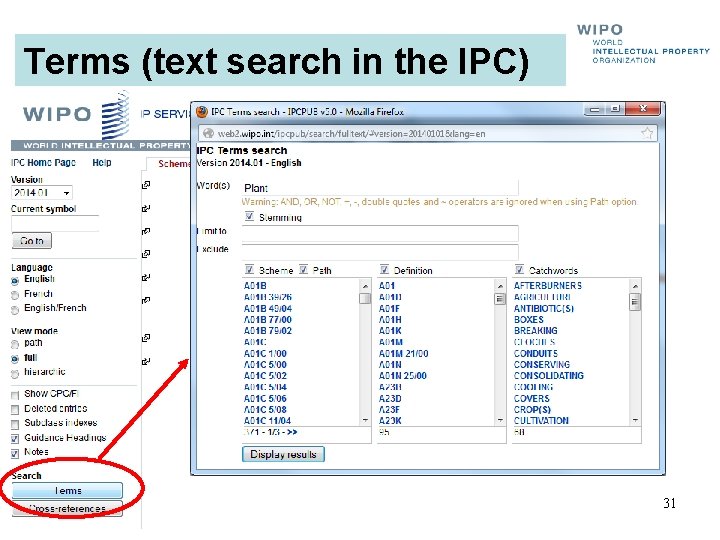This screenshot has height=540, width=720.
Task: Check the Deleted entries option
Action: pyautogui.click(x=15, y=409)
